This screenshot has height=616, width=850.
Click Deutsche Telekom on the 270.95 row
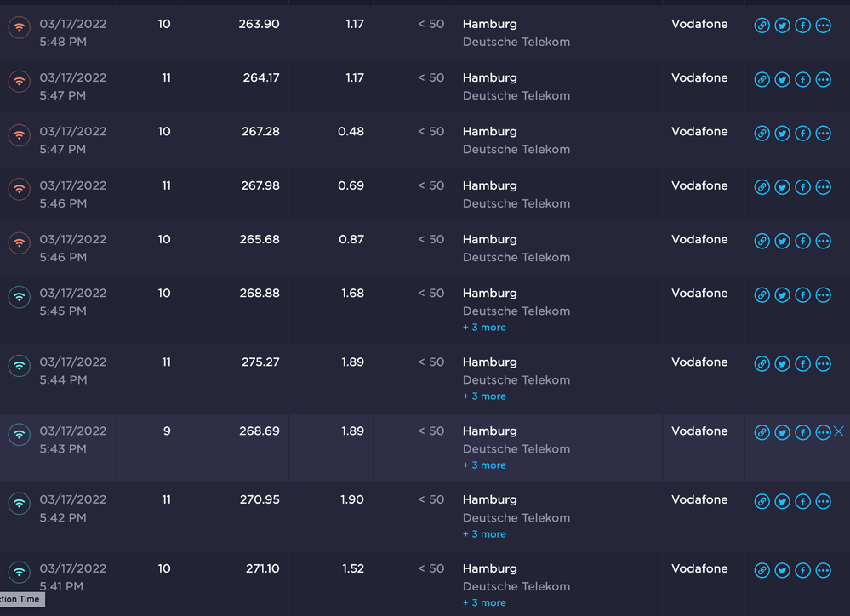(516, 517)
